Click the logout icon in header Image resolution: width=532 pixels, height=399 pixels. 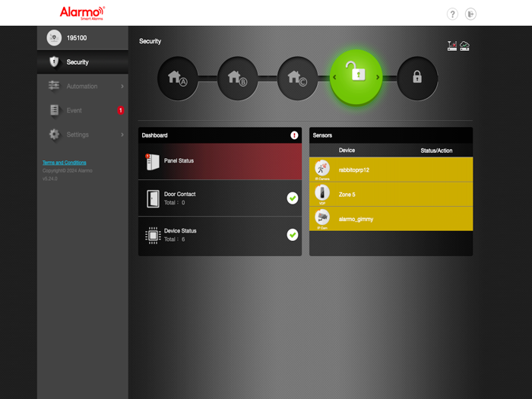(470, 14)
